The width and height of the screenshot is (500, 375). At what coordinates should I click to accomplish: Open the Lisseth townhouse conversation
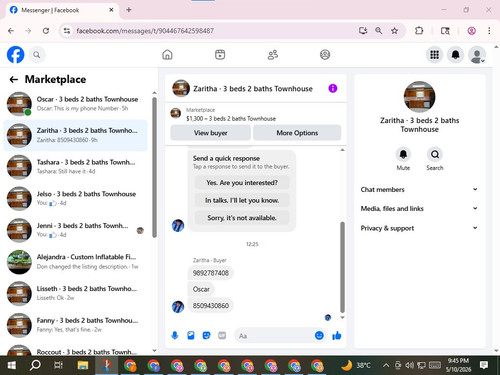click(76, 293)
